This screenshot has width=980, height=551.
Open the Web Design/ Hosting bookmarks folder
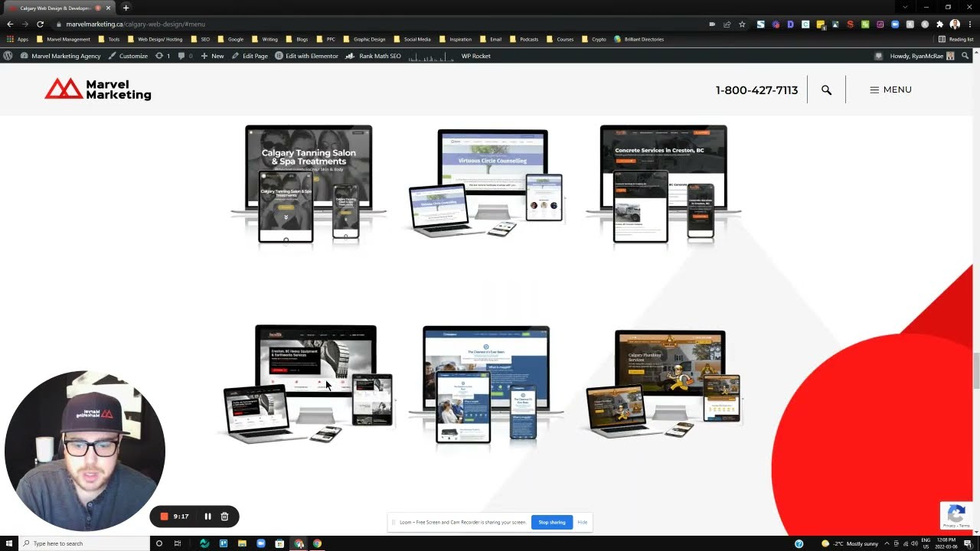tap(155, 39)
